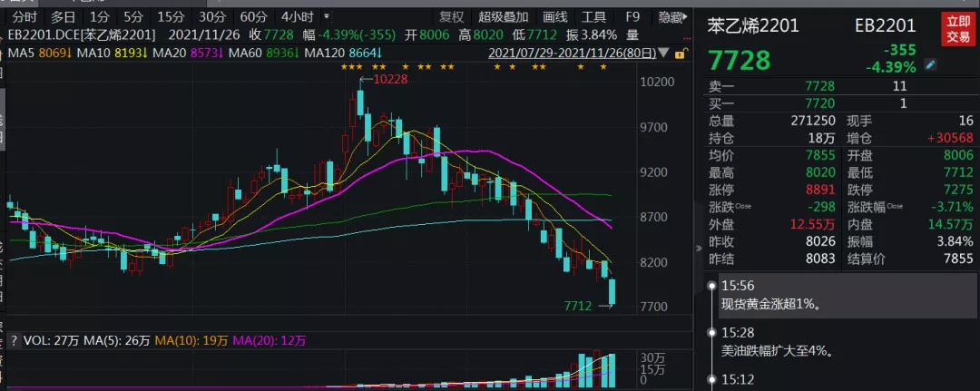Click the 卖一 ask row price 7728
Viewport: 980px width, 391px height.
point(819,87)
